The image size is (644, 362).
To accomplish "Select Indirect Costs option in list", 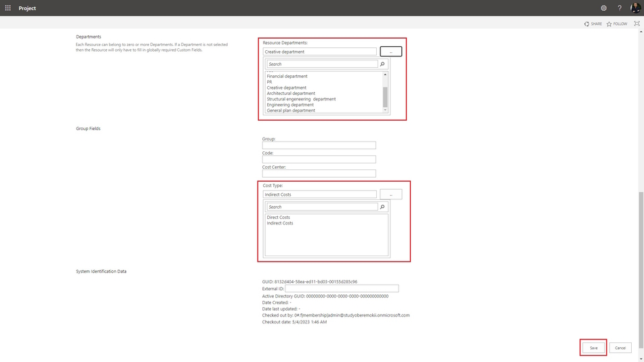I will click(280, 223).
